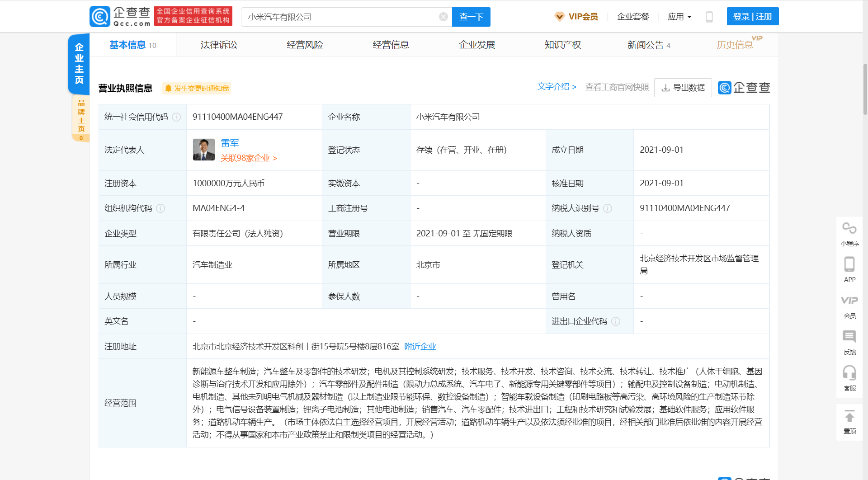868x480 pixels.
Task: Open 关联98家企业 link
Action: [249, 158]
